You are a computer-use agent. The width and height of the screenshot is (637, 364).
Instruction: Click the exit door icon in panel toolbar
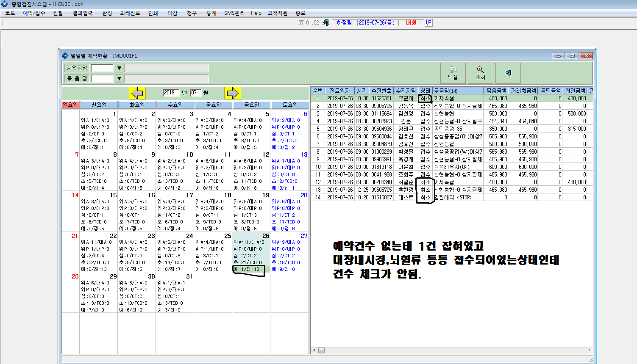pyautogui.click(x=508, y=73)
